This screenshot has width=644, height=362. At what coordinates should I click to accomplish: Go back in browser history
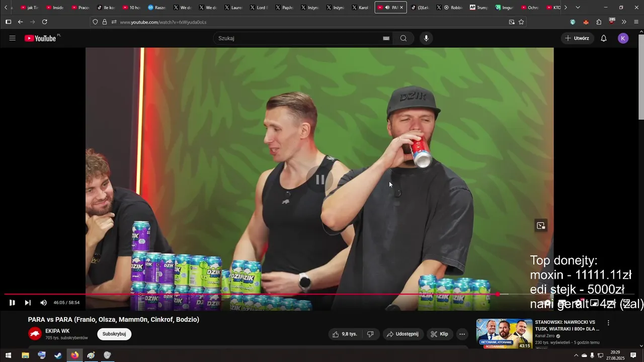pyautogui.click(x=20, y=22)
